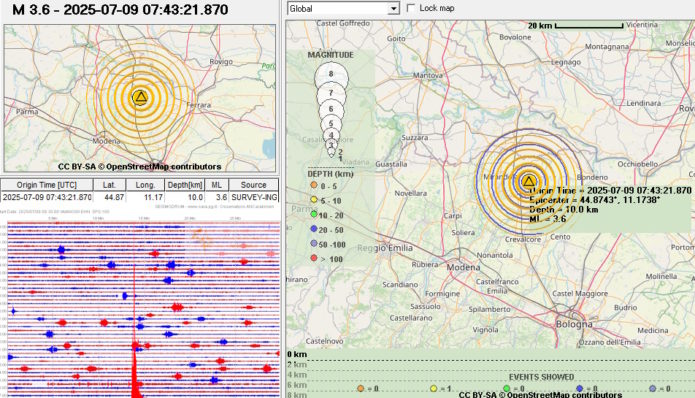Click the dropdown arrow beside Global
The height and width of the screenshot is (398, 695).
tap(393, 8)
